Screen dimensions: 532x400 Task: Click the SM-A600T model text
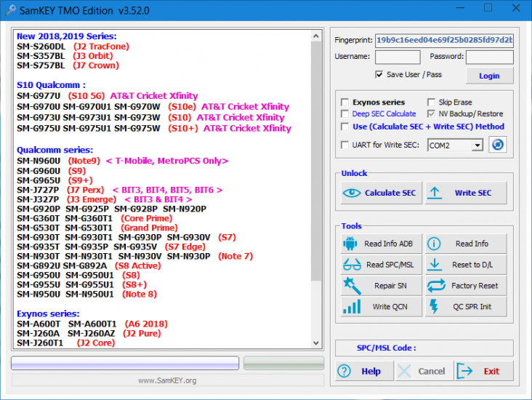pyautogui.click(x=39, y=324)
